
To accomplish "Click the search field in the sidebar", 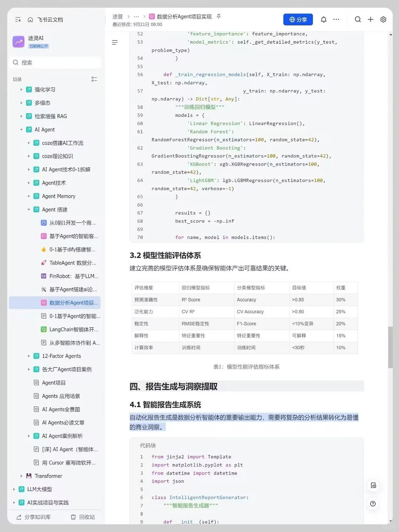I will point(55,62).
